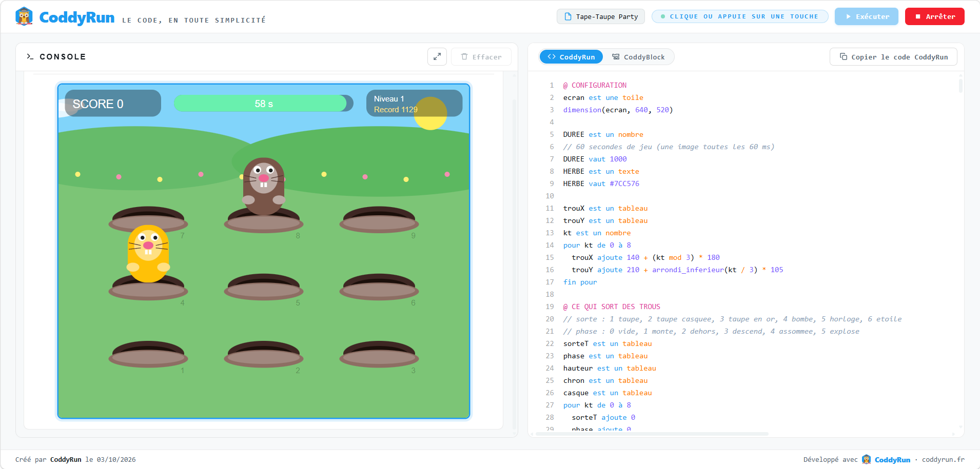
Task: Click the CoddyRun owl logo icon
Action: pyautogui.click(x=24, y=16)
